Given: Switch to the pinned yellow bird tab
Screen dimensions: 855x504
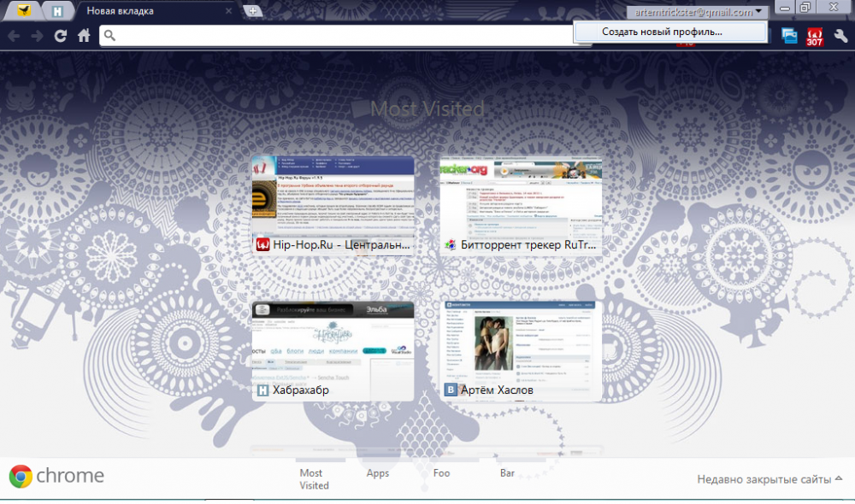Looking at the screenshot, I should 23,11.
